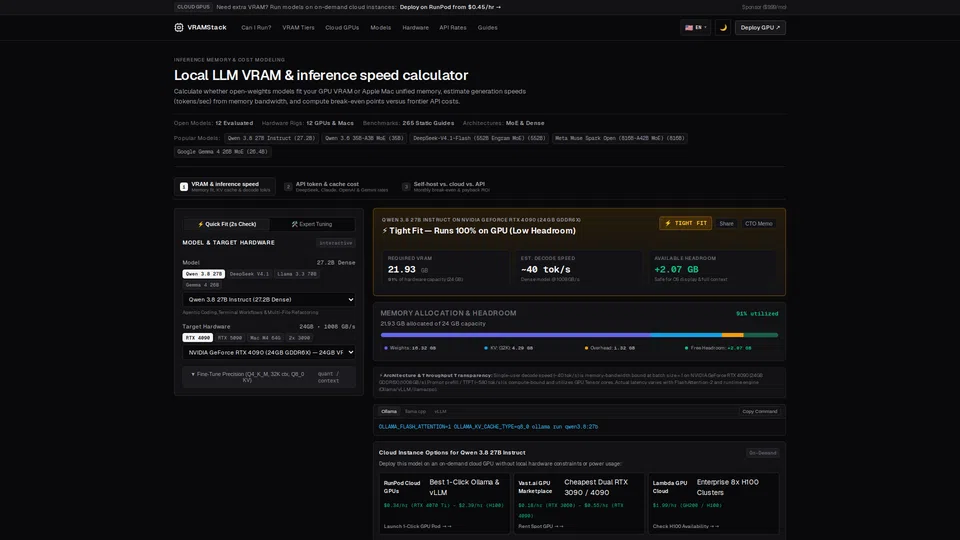Follow the Deploy on RunPod banner link
960x540 pixels.
[450, 7]
